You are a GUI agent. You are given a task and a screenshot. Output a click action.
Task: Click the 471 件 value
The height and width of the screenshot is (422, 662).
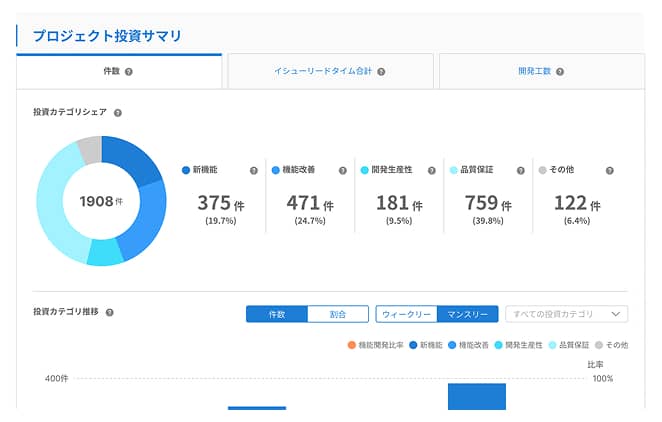(310, 203)
